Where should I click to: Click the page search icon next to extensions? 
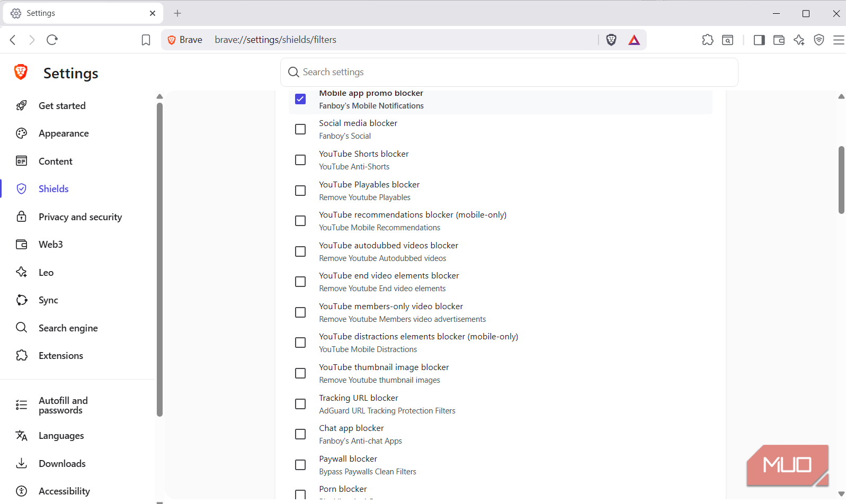[728, 40]
